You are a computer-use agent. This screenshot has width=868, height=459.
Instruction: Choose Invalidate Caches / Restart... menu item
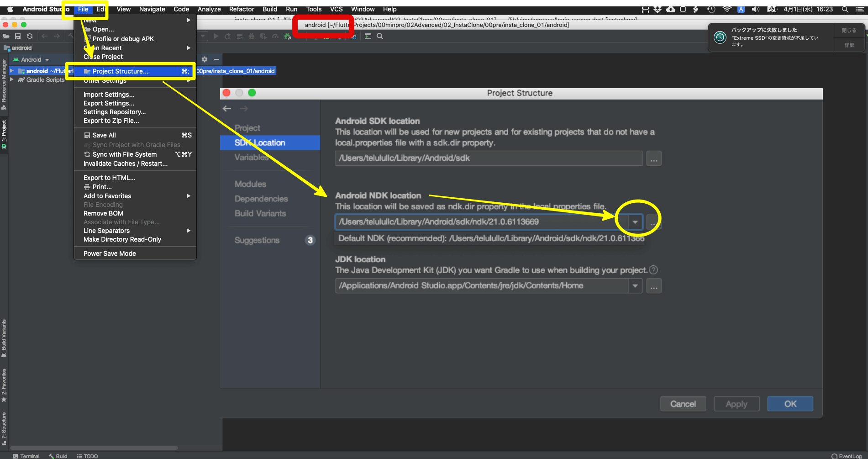(x=126, y=164)
